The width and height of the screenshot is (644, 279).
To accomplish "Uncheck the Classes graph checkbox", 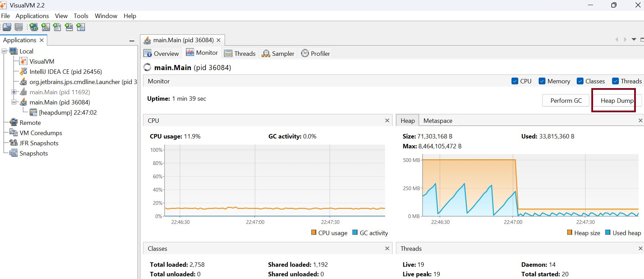I will pyautogui.click(x=580, y=81).
